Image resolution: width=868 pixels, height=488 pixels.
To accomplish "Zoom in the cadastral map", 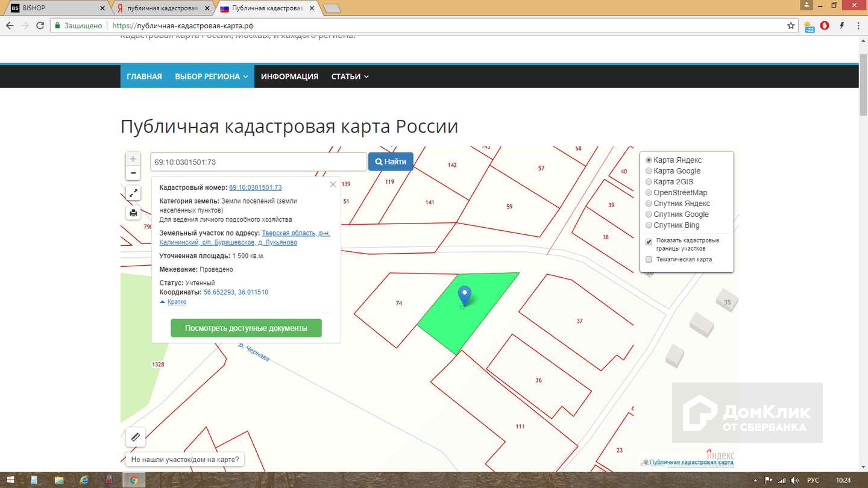I will 133,159.
